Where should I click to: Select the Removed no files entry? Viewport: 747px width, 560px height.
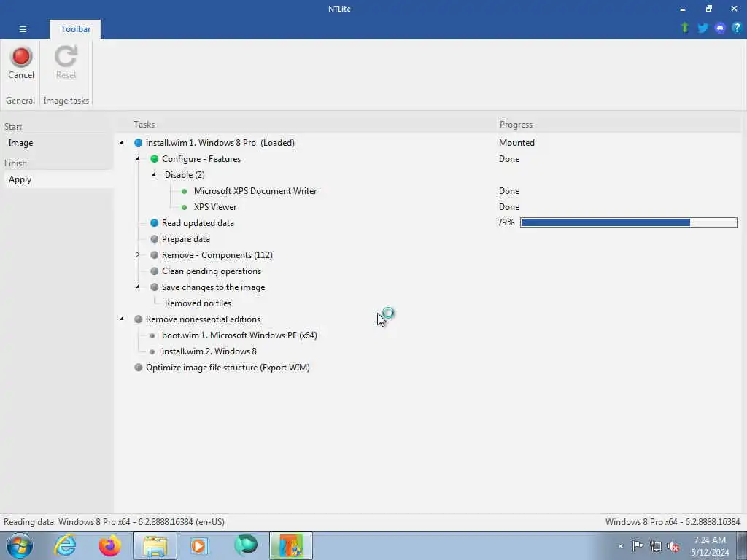point(198,303)
